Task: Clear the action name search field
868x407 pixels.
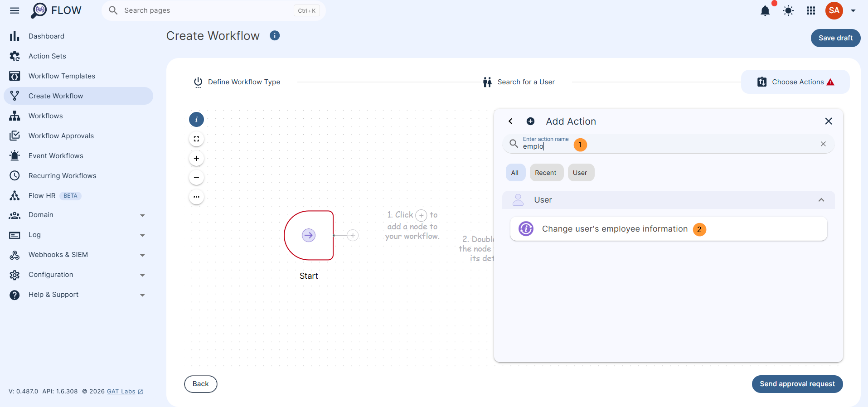Action: 823,144
